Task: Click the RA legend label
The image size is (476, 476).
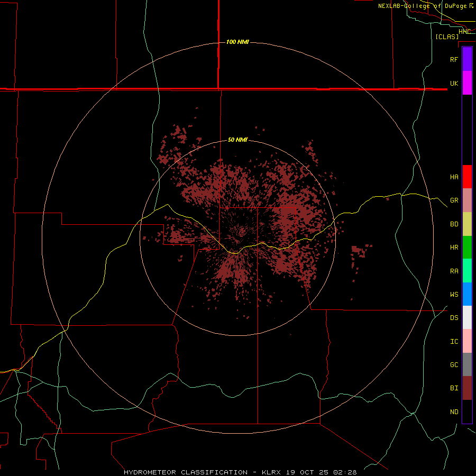Action: (x=454, y=271)
